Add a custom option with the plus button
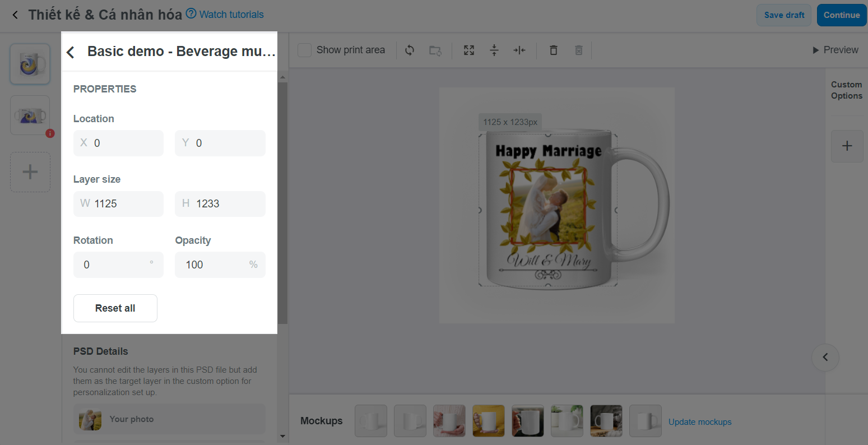The image size is (868, 445). tap(847, 146)
